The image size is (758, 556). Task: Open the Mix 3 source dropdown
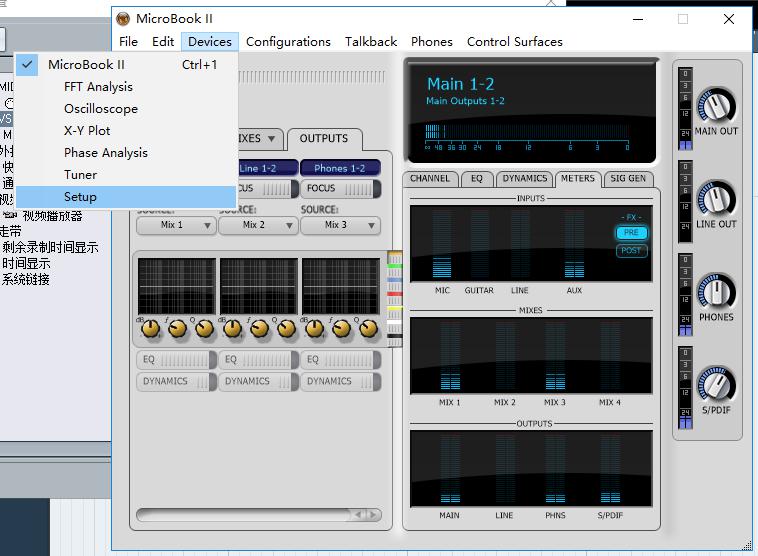341,226
